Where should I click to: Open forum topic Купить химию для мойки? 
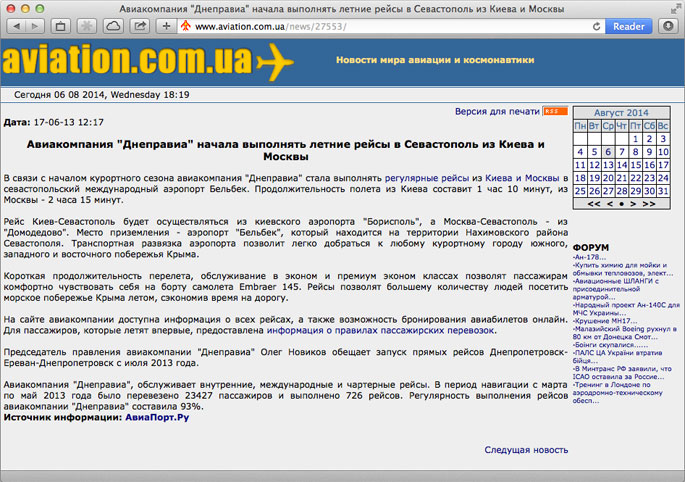coord(623,269)
